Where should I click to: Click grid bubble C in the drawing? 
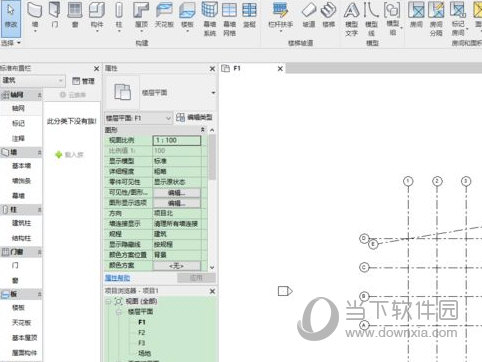[x=364, y=267]
